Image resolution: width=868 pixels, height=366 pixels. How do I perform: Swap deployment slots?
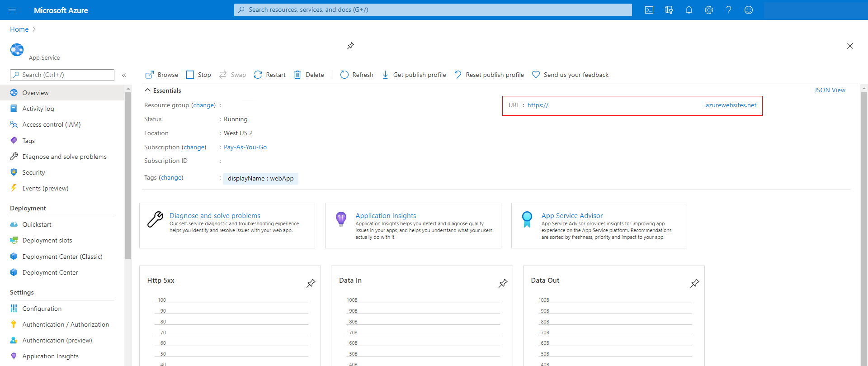pos(232,75)
